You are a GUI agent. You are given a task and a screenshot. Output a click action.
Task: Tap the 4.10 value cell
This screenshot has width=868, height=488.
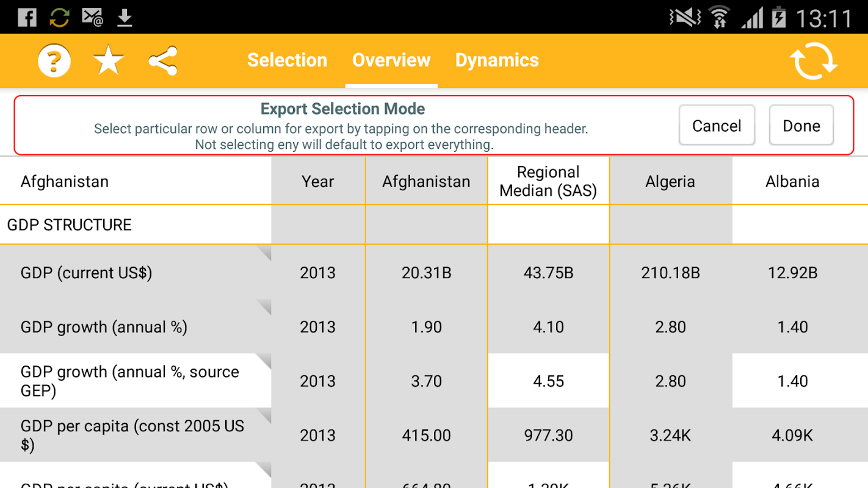(549, 327)
